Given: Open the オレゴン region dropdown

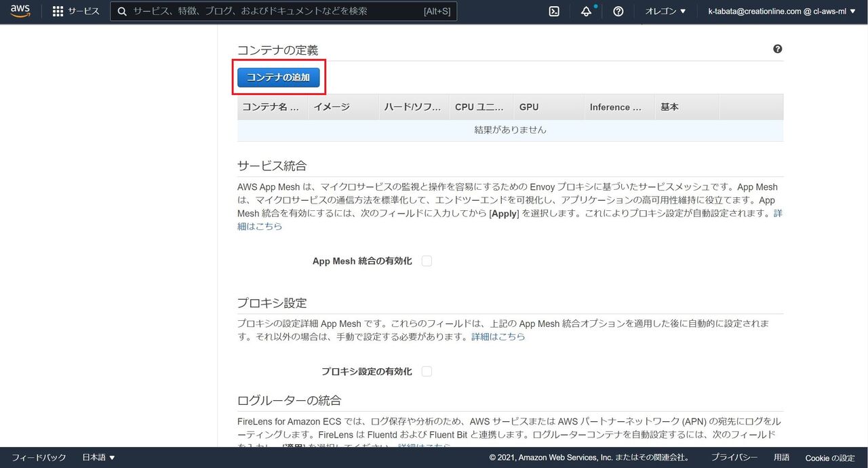Looking at the screenshot, I should click(666, 12).
